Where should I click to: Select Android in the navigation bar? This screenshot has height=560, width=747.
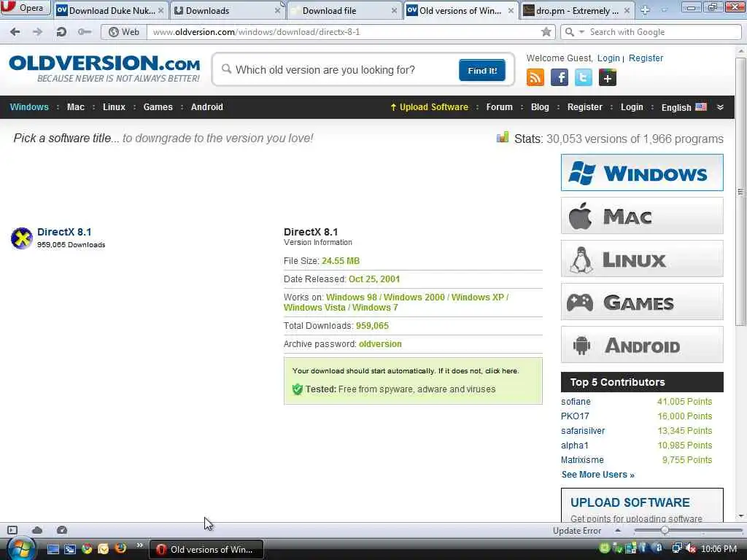tap(206, 107)
